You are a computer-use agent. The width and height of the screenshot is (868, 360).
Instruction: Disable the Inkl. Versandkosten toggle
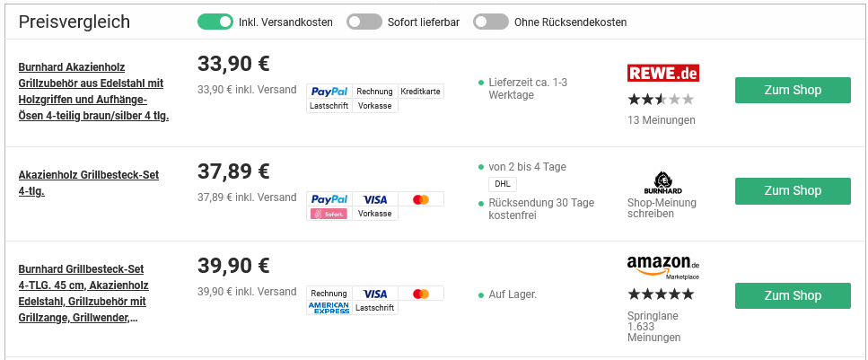[x=215, y=22]
